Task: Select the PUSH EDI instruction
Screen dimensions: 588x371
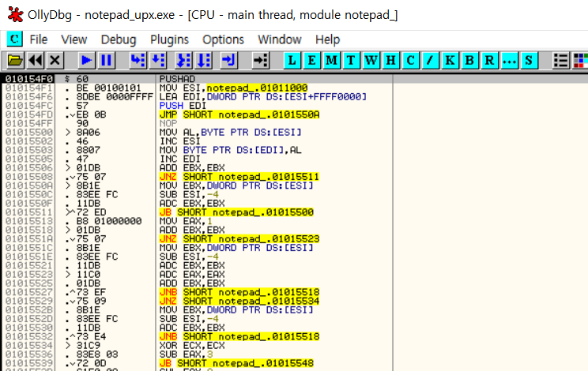Action: [183, 106]
